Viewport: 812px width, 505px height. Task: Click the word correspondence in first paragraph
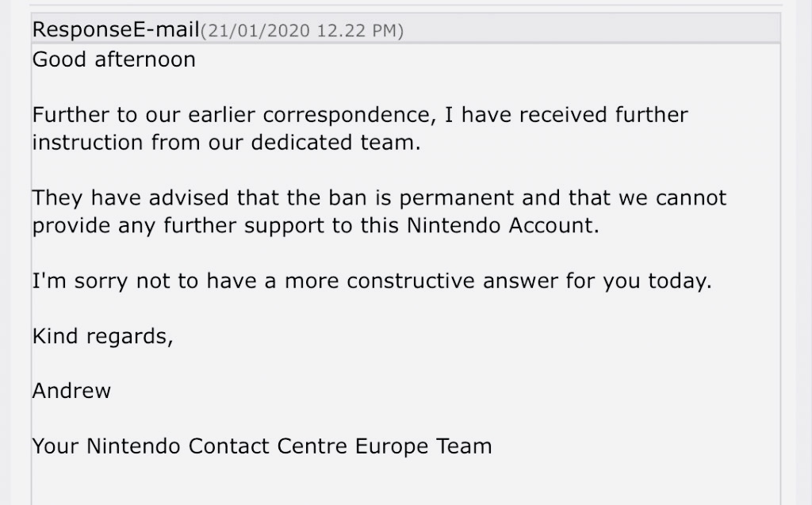(x=350, y=115)
